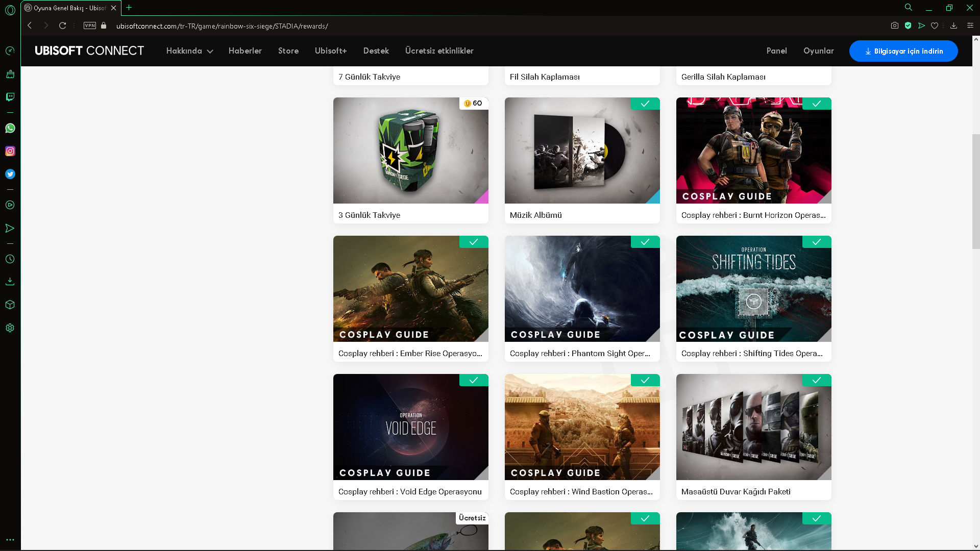The image size is (980, 551).
Task: Click the heart bookmark icon
Action: (935, 26)
